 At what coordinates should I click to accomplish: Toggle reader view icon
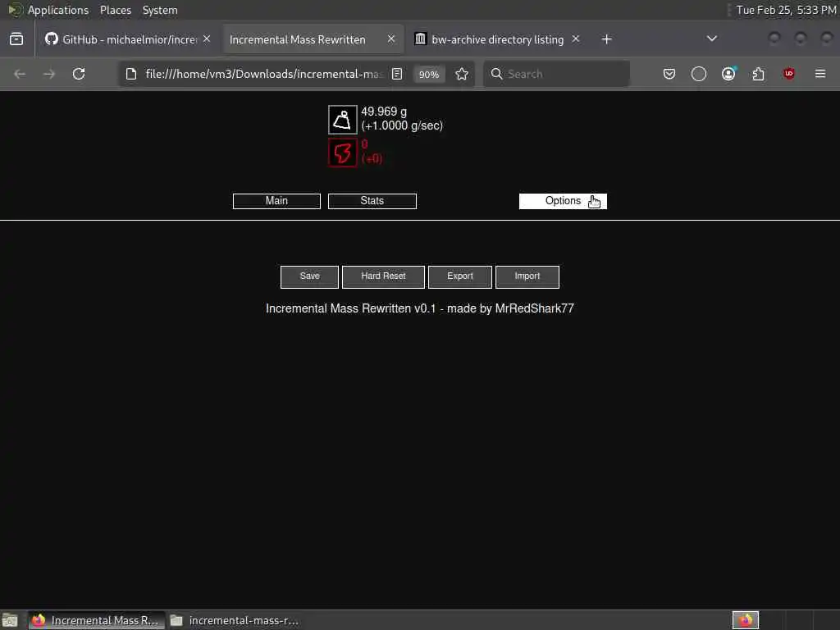pyautogui.click(x=397, y=74)
